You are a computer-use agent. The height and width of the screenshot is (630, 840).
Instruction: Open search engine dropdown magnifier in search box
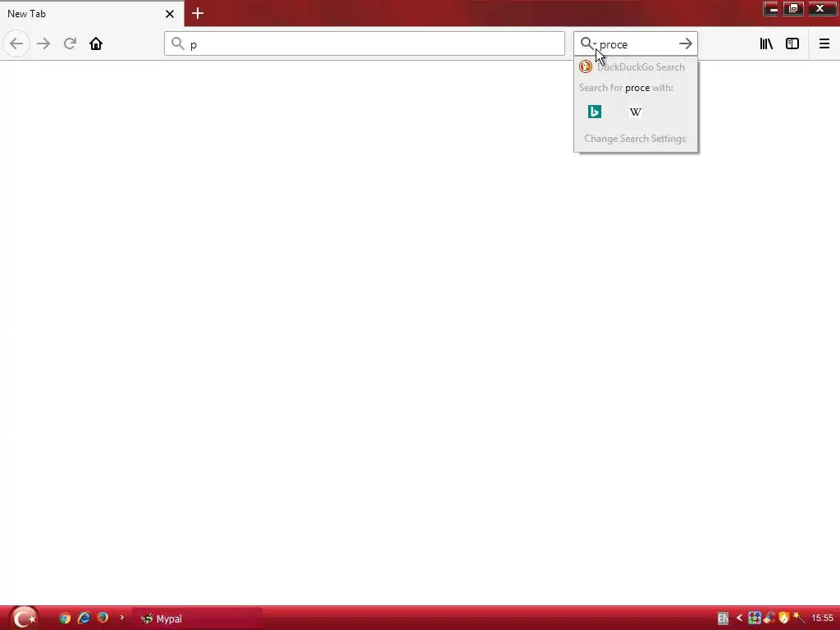(x=588, y=43)
